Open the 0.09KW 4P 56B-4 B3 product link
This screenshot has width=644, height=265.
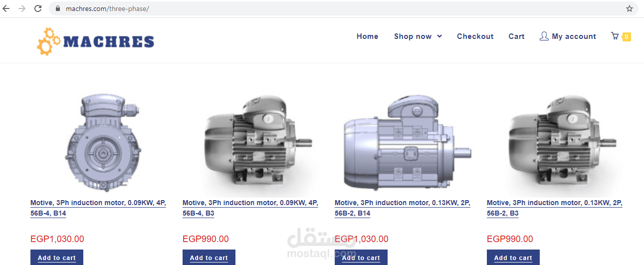[250, 208]
